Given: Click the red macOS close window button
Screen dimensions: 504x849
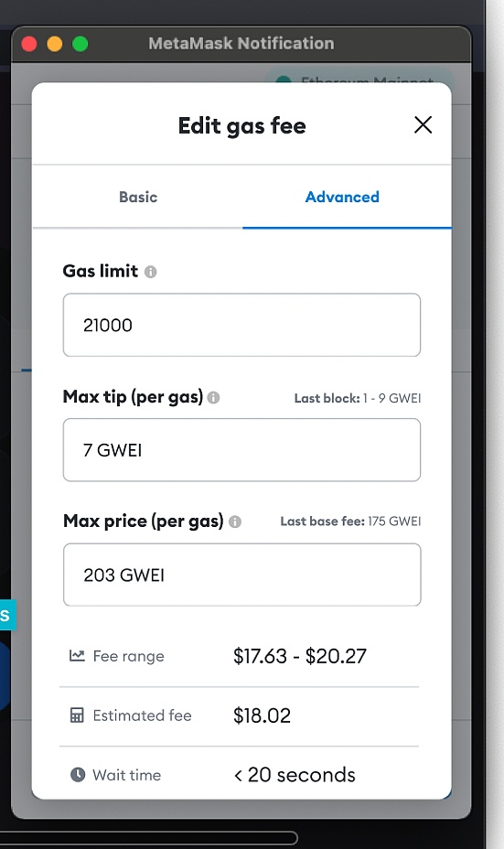Looking at the screenshot, I should tap(29, 44).
